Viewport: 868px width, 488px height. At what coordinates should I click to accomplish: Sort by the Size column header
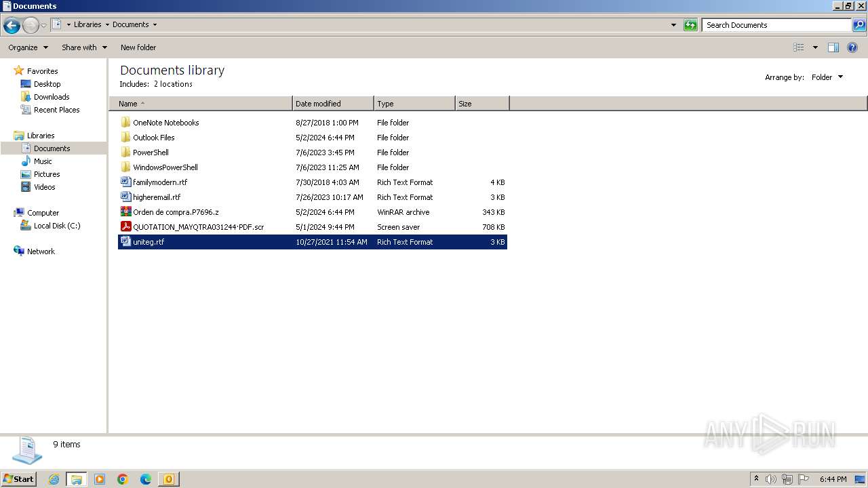pyautogui.click(x=482, y=104)
